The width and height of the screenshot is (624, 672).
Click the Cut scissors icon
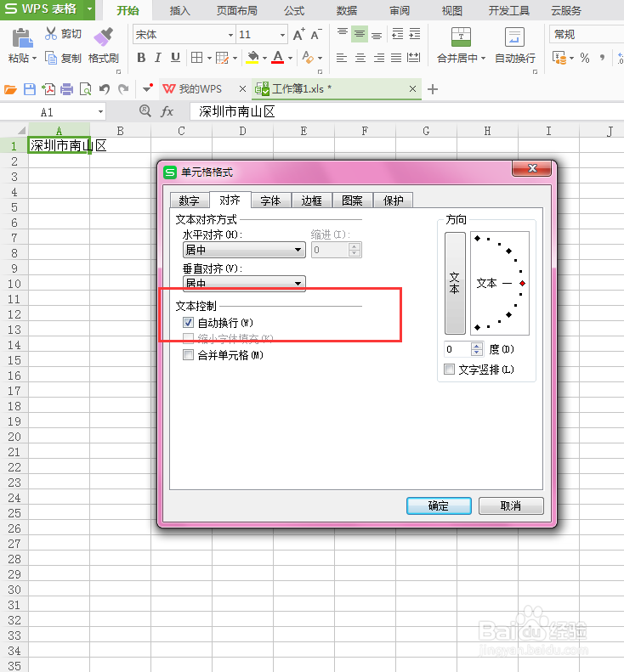coord(51,33)
